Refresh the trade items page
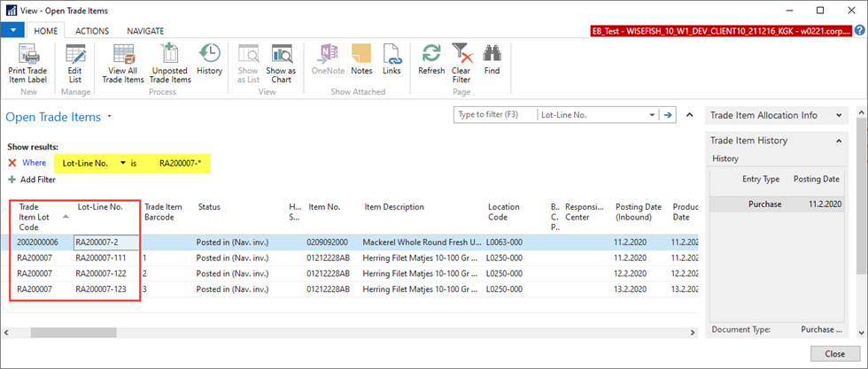868x369 pixels. click(x=431, y=53)
